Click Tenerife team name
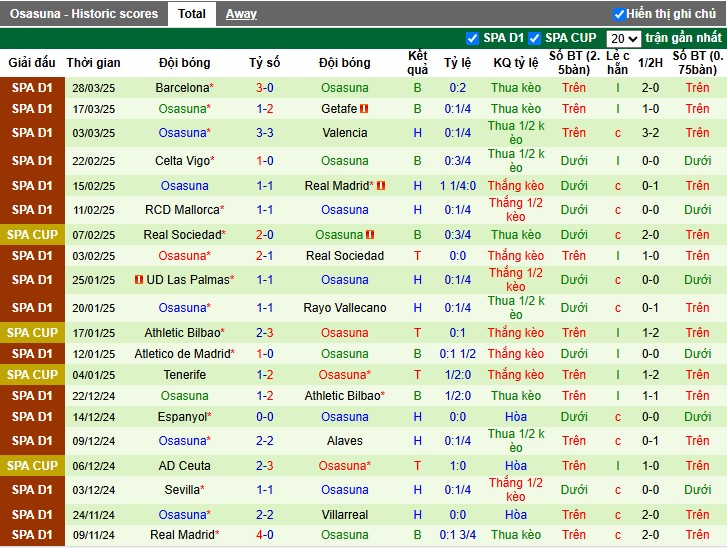727x548 pixels. (x=185, y=375)
